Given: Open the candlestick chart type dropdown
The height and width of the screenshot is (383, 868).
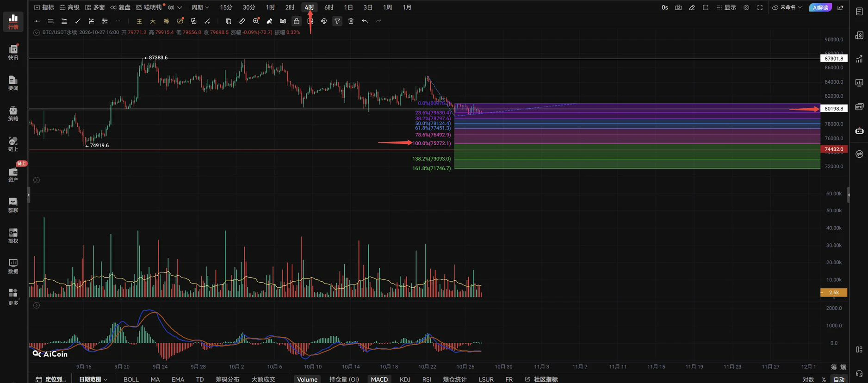Looking at the screenshot, I should [175, 7].
